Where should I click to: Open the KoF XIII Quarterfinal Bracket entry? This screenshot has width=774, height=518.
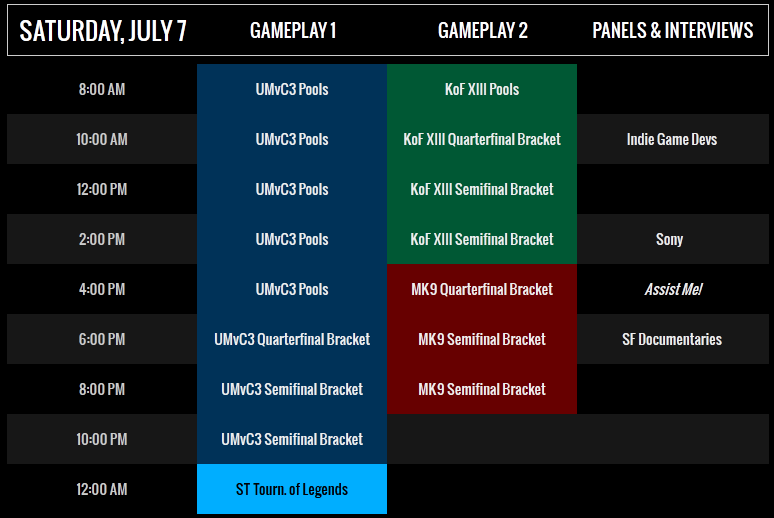tap(482, 139)
